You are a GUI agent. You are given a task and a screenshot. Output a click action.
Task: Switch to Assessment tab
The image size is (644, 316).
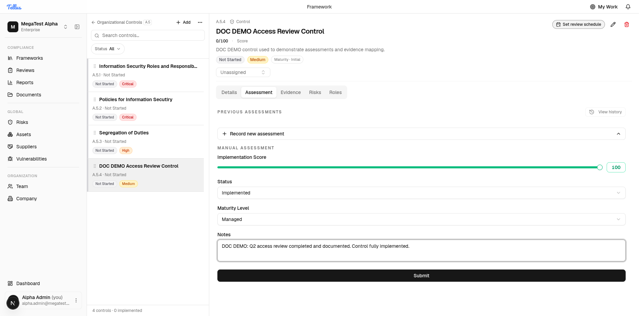[259, 92]
